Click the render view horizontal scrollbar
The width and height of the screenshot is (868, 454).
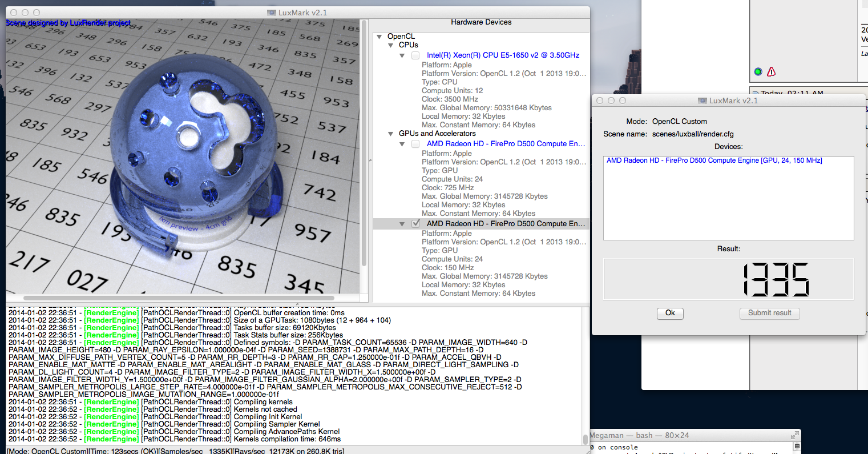pyautogui.click(x=179, y=298)
